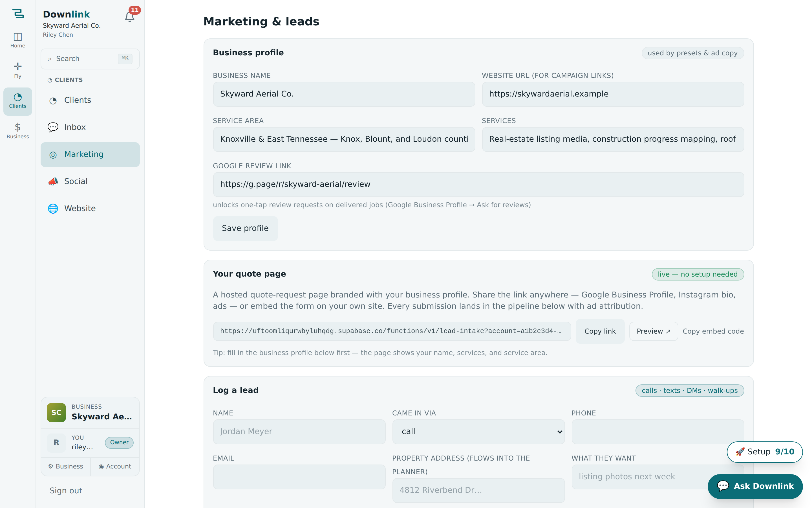Viewport: 812px width, 508px height.
Task: Open quote page Preview
Action: pyautogui.click(x=653, y=331)
